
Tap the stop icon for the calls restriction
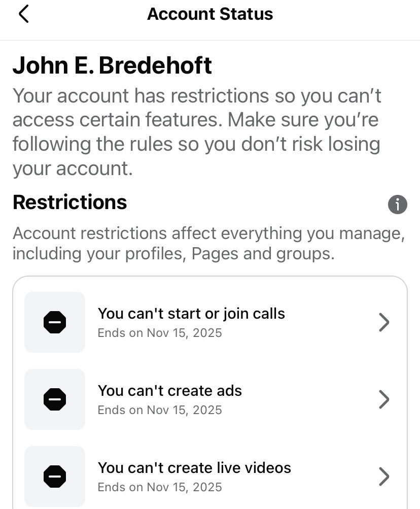[x=55, y=322]
